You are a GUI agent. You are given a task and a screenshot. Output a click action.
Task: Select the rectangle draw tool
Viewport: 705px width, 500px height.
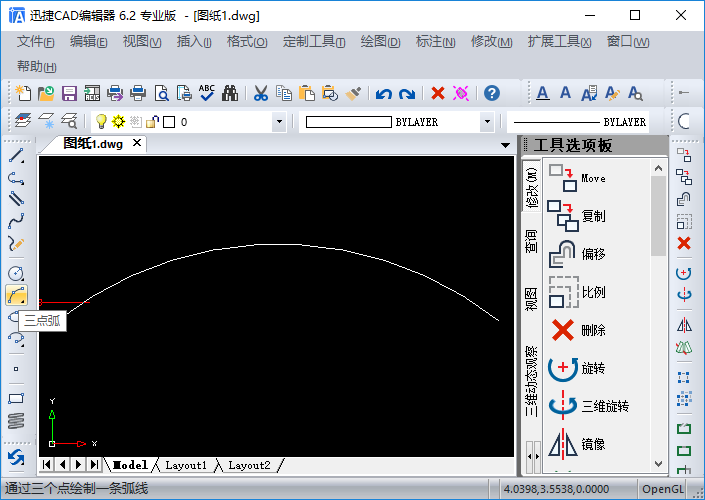[x=16, y=398]
